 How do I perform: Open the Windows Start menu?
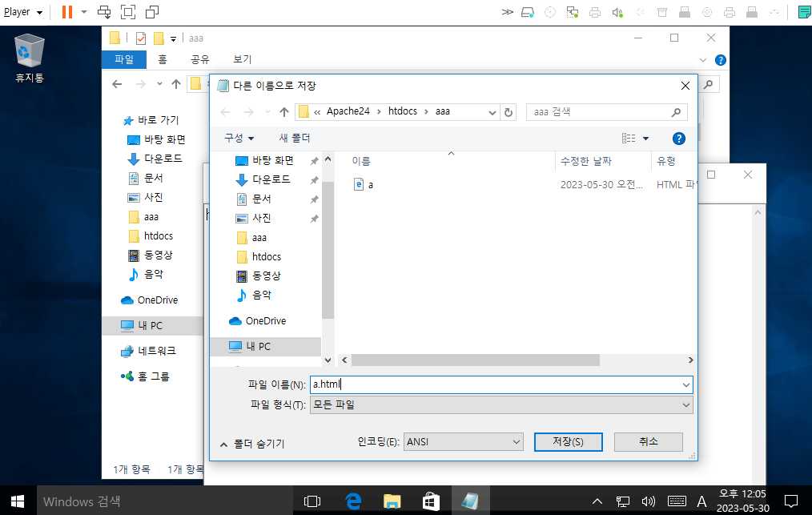[x=18, y=501]
